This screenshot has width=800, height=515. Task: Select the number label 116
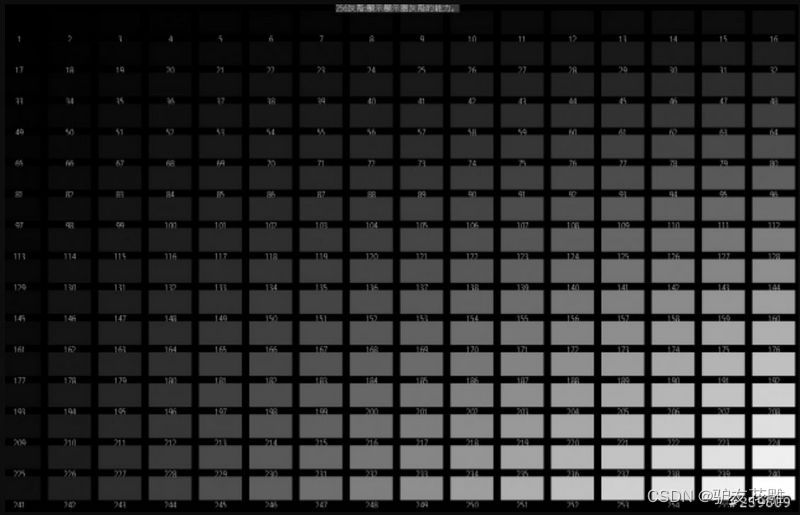(170, 256)
